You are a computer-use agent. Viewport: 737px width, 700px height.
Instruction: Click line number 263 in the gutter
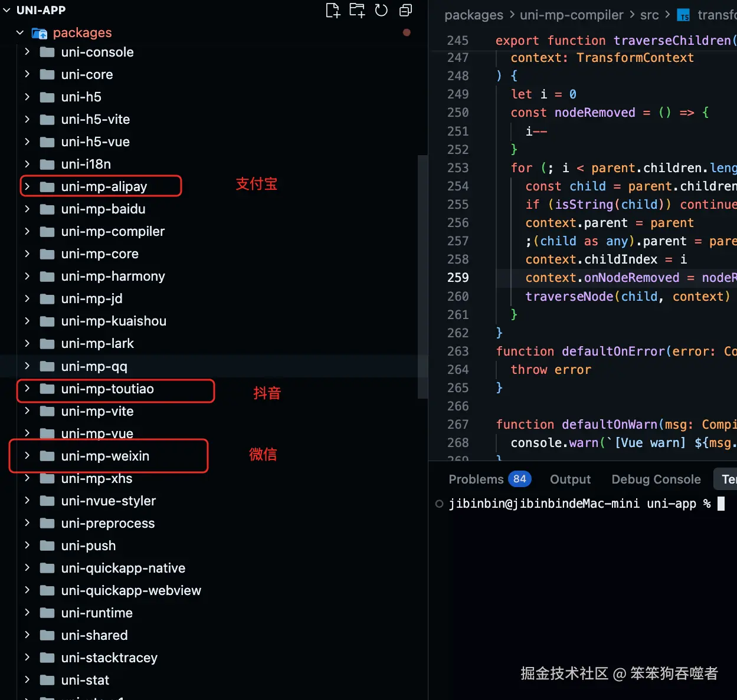(x=458, y=351)
